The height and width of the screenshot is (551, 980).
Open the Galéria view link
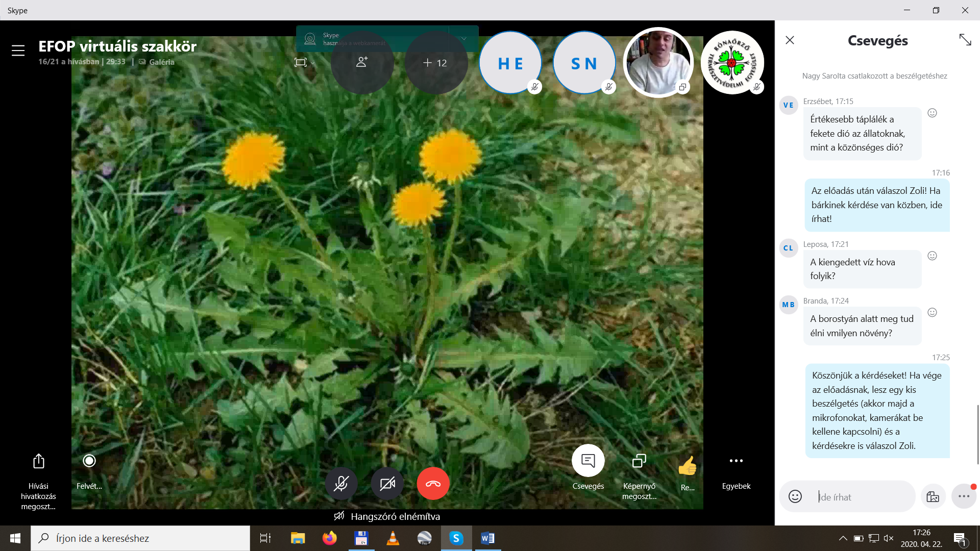pos(157,62)
